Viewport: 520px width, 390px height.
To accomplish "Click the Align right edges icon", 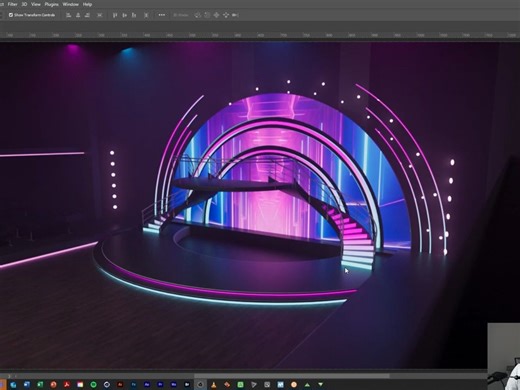I will tap(87, 15).
